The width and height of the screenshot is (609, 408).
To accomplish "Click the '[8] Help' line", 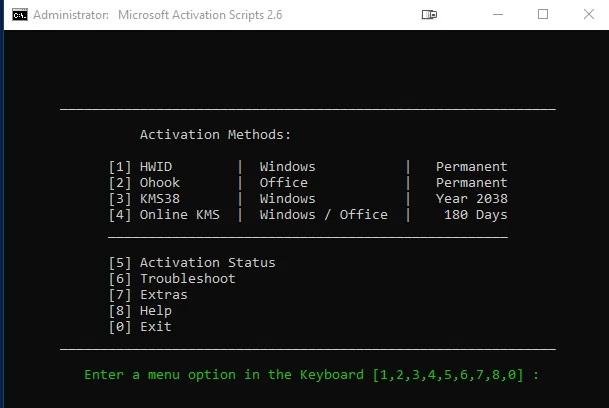I will [x=140, y=310].
